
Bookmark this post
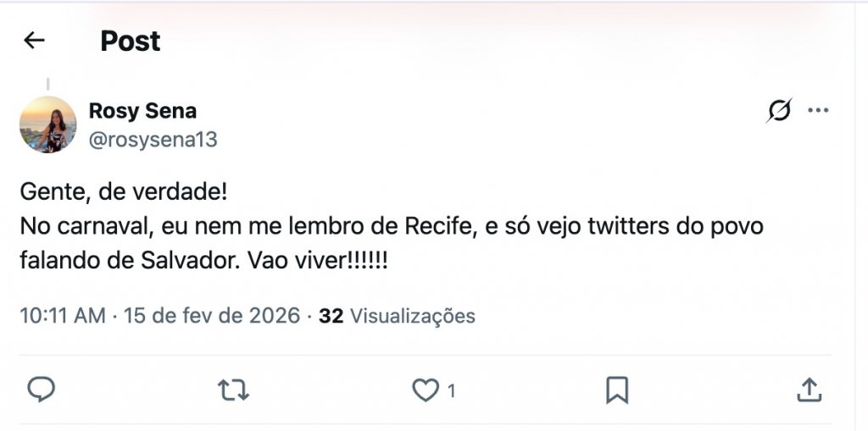(x=616, y=390)
